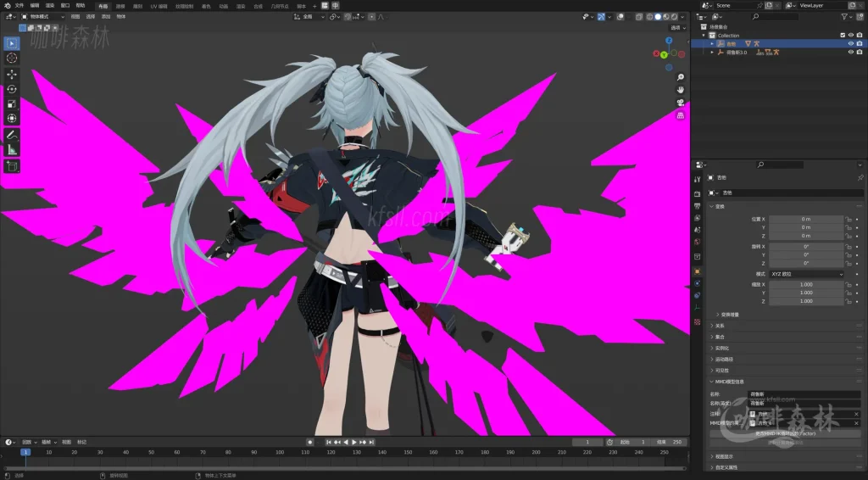Click the pin icon in properties header
This screenshot has height=480, width=868.
(860, 178)
